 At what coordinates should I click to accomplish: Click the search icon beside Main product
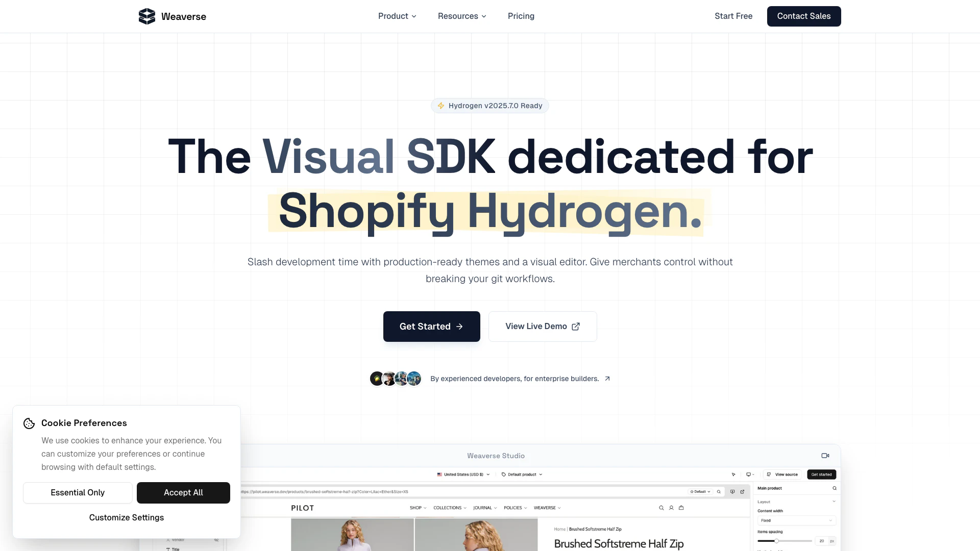pyautogui.click(x=835, y=488)
